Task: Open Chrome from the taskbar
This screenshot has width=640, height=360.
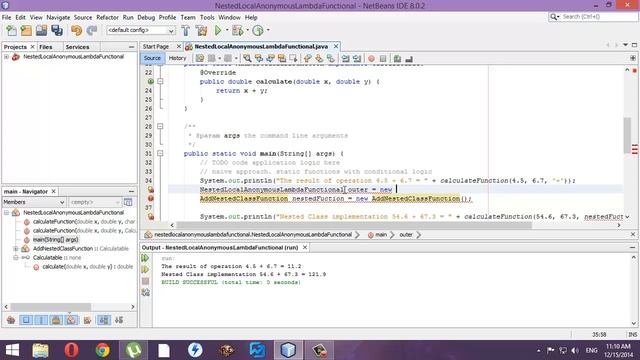Action: click(102, 350)
